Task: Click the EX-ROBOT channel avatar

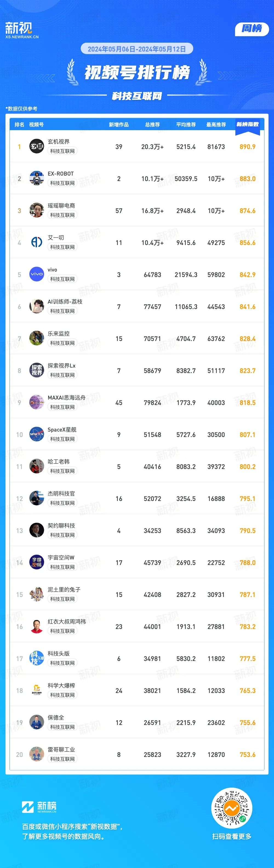Action: pos(36,178)
